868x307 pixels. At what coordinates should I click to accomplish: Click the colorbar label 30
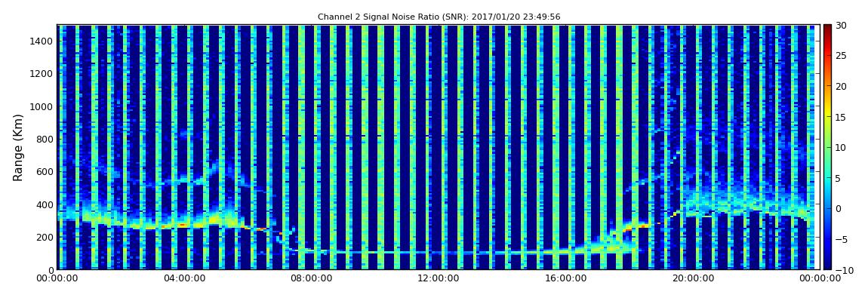pos(842,25)
